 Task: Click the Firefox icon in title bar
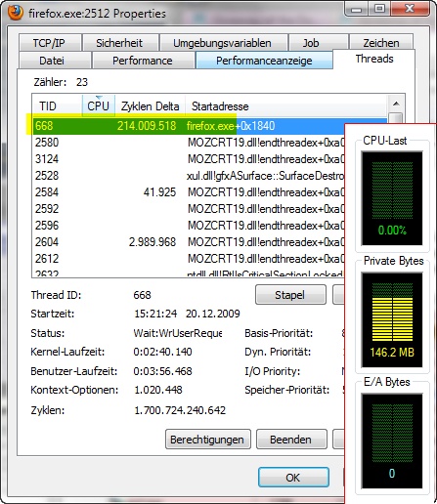pyautogui.click(x=15, y=13)
